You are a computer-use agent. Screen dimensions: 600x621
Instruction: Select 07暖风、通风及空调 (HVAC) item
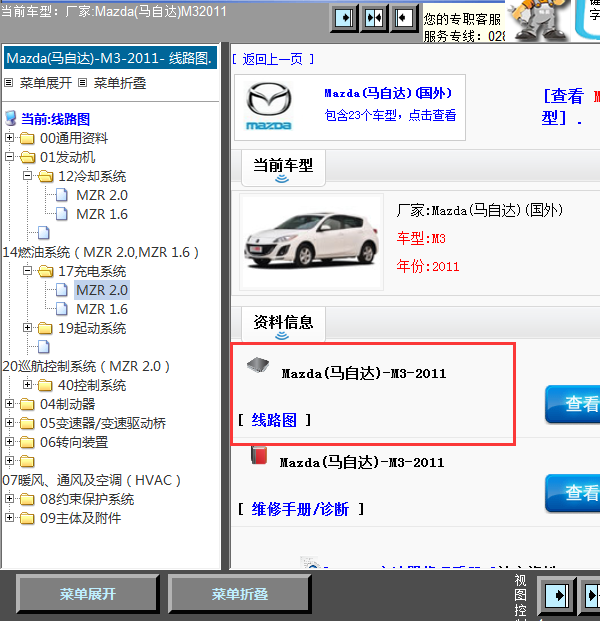(x=91, y=480)
